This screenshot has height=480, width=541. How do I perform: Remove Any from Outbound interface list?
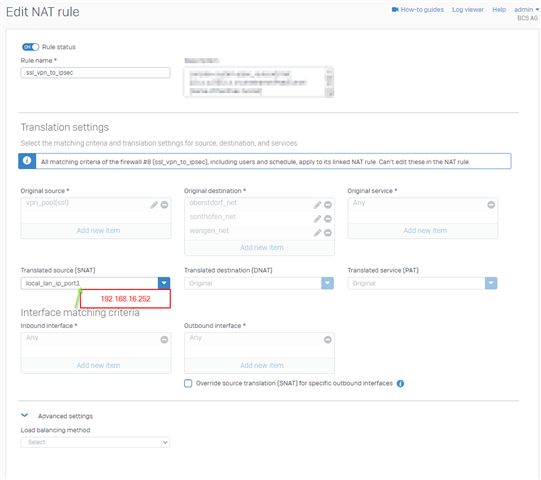tap(328, 340)
